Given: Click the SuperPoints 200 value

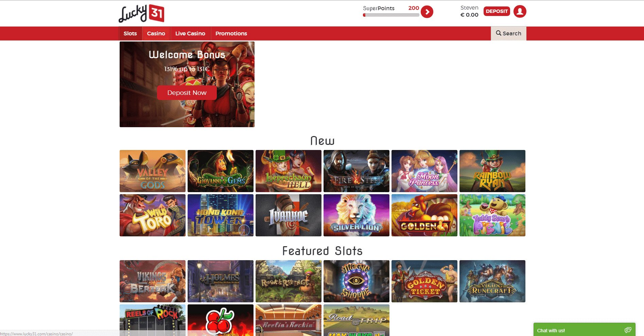Looking at the screenshot, I should tap(414, 8).
